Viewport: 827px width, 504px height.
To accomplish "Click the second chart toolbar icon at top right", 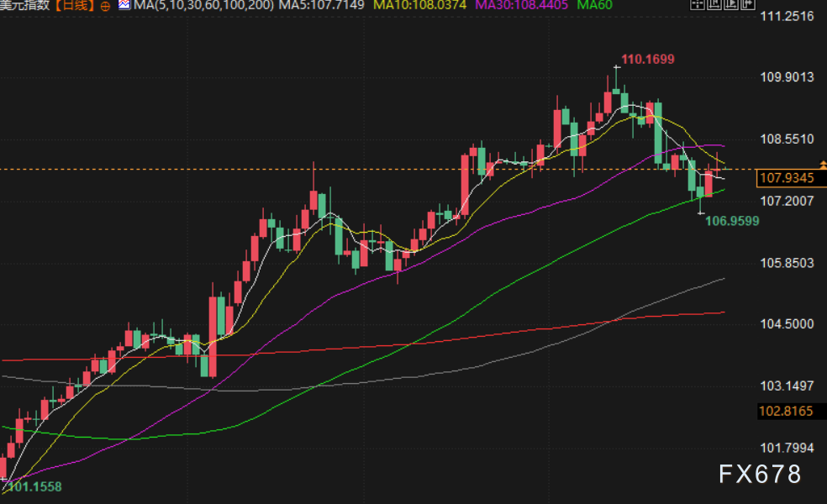I will pos(713,6).
